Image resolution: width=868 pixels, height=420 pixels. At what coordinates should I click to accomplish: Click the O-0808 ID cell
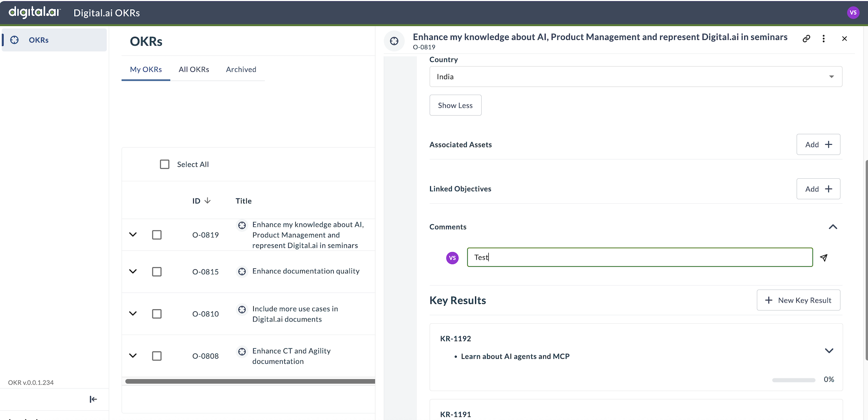click(x=206, y=356)
